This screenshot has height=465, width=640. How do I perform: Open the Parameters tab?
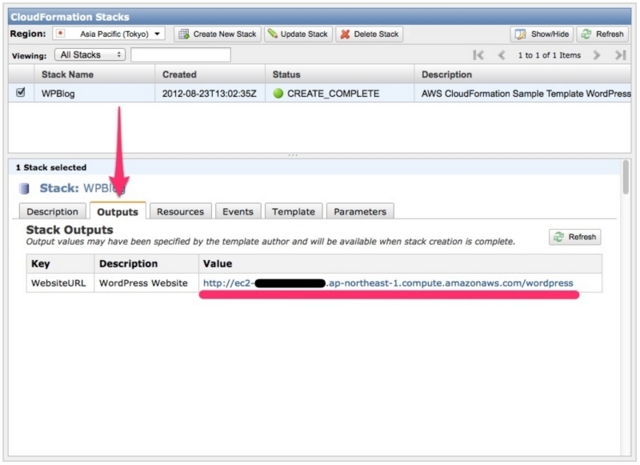point(360,211)
